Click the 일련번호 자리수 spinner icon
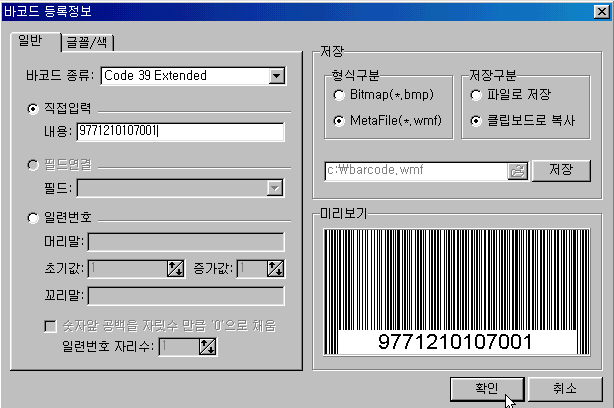The width and height of the screenshot is (614, 408). pyautogui.click(x=207, y=346)
